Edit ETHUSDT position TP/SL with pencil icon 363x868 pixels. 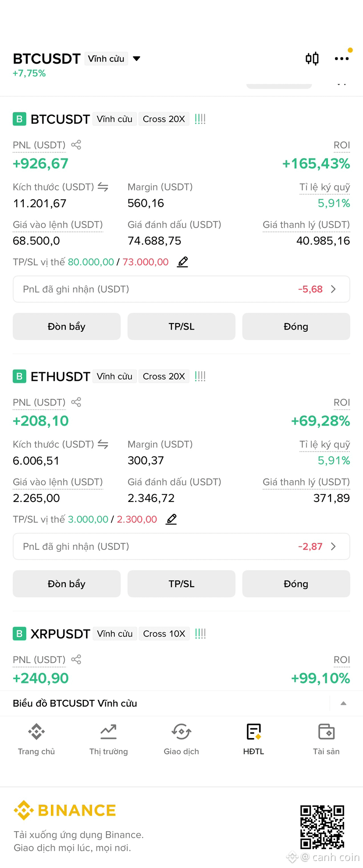point(171,519)
